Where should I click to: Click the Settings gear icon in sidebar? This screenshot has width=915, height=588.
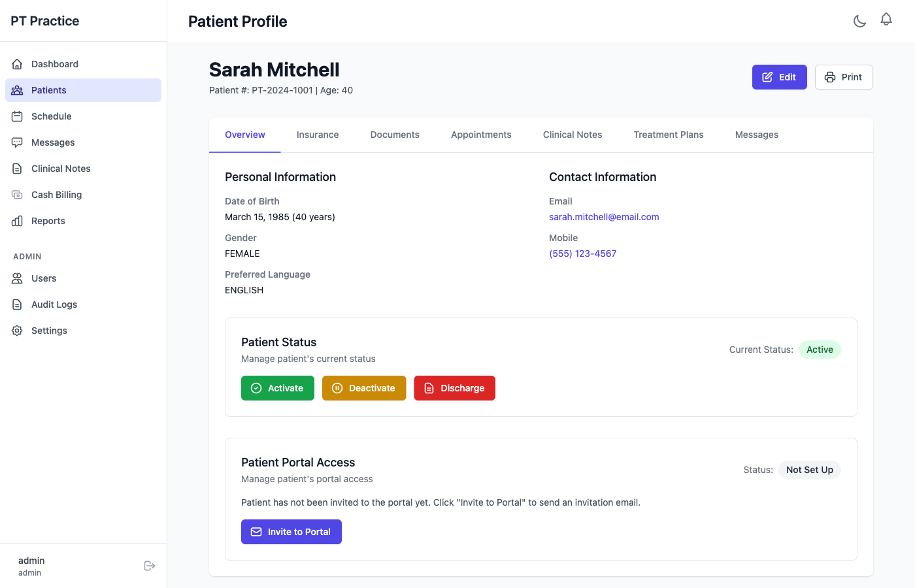click(x=18, y=331)
